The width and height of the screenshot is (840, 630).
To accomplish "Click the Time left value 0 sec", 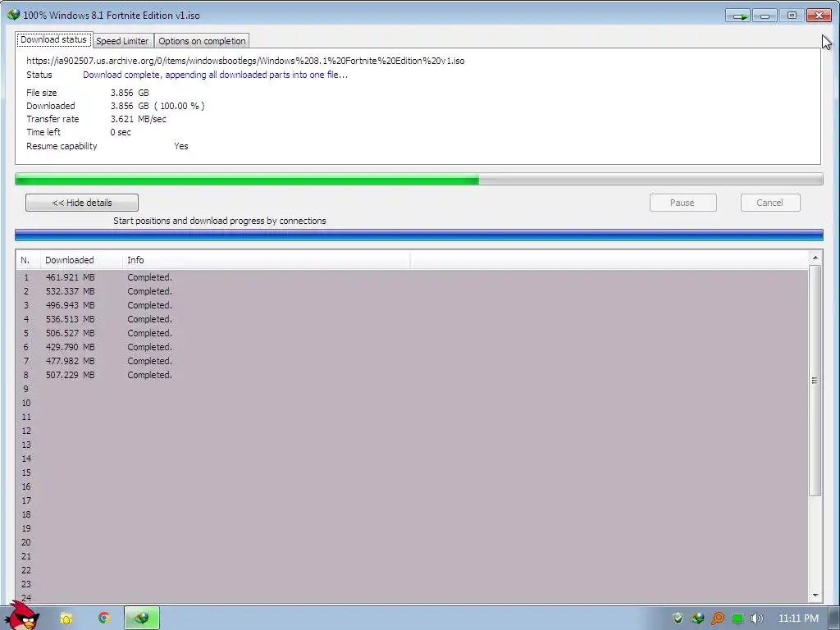I will [121, 132].
